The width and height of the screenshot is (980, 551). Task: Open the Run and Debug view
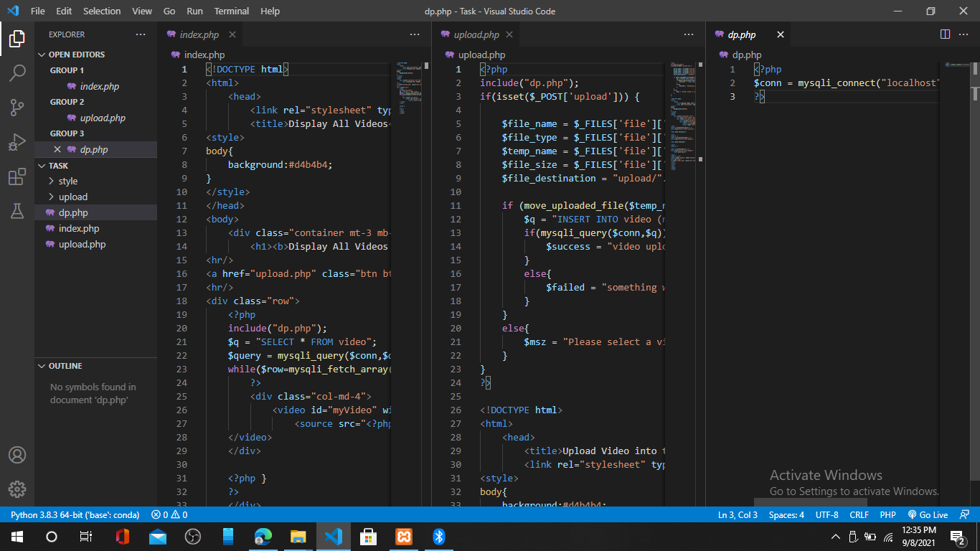click(17, 141)
